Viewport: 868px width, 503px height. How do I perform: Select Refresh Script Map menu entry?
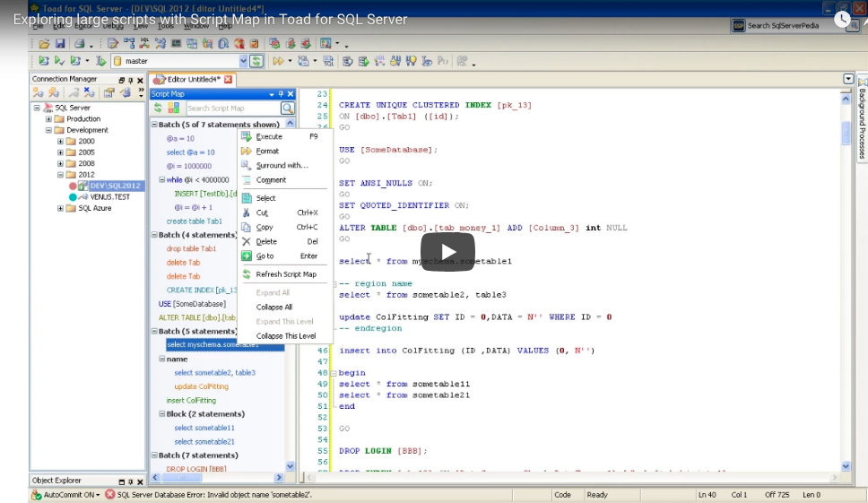[x=286, y=274]
